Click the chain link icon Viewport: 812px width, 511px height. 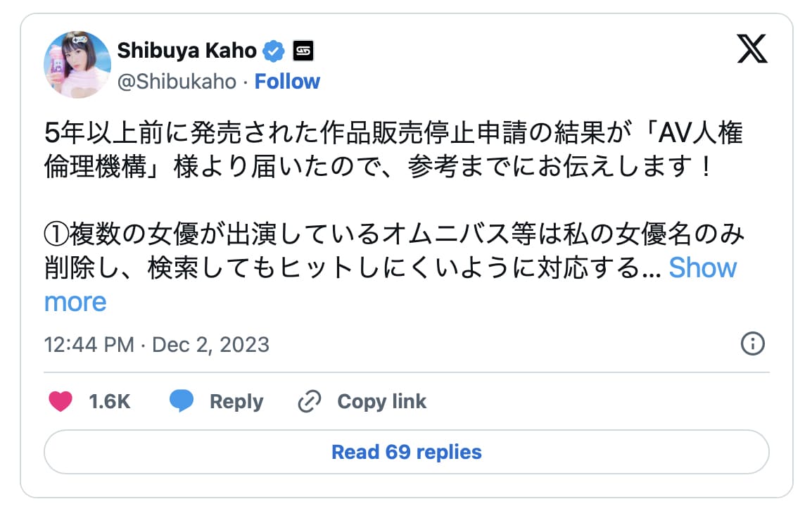(310, 401)
